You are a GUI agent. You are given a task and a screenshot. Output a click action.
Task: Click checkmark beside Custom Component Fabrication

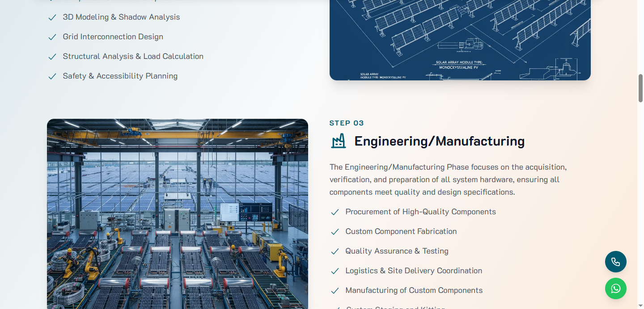click(335, 232)
